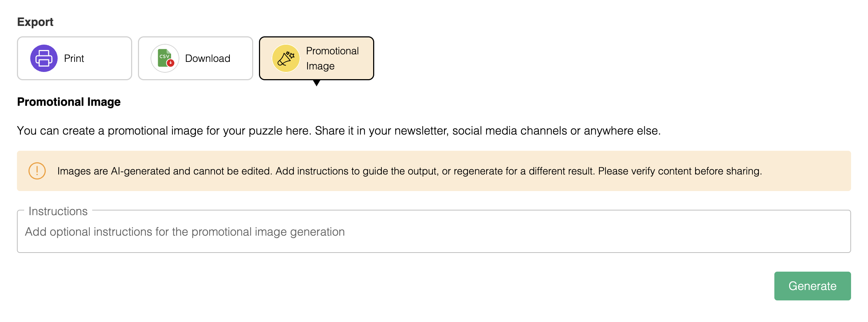Click the AI-generated images warning banner

click(434, 171)
